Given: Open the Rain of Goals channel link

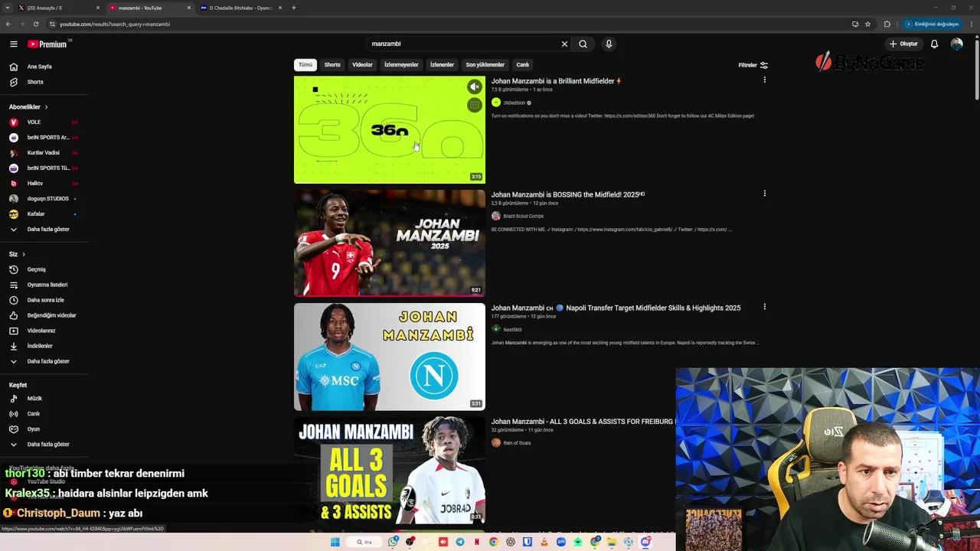Looking at the screenshot, I should pos(517,443).
